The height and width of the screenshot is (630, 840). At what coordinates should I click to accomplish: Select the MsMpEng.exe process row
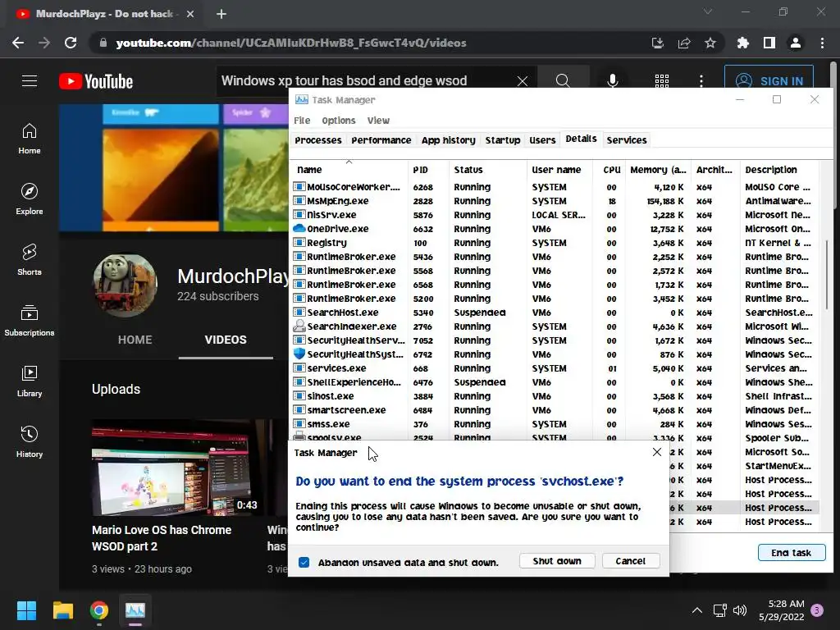(555, 201)
